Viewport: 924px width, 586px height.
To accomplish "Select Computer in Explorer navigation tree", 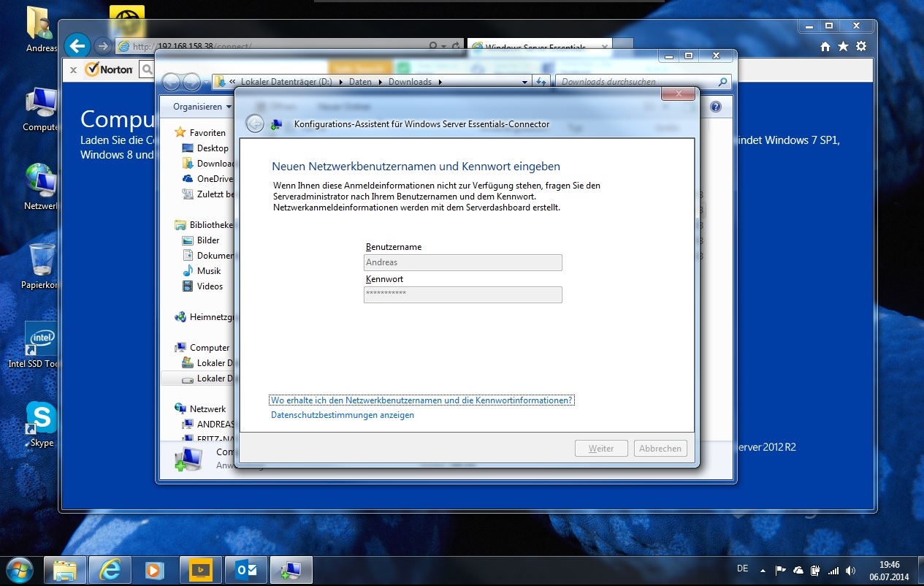I will tap(210, 348).
